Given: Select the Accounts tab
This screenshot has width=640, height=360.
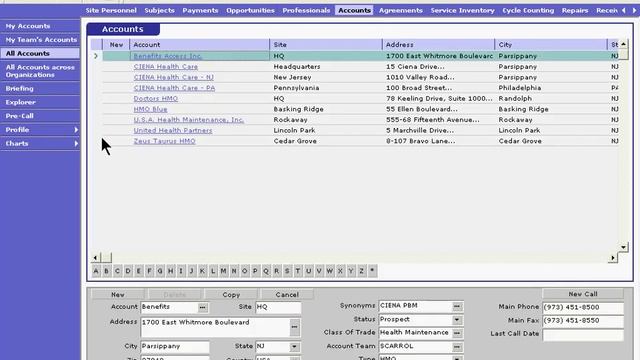Looking at the screenshot, I should [354, 10].
